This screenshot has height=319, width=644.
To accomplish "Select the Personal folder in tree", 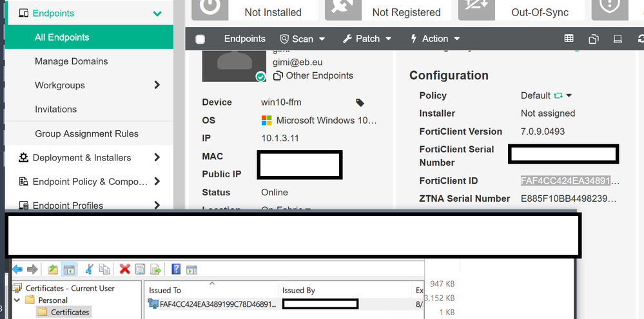I will tap(53, 300).
